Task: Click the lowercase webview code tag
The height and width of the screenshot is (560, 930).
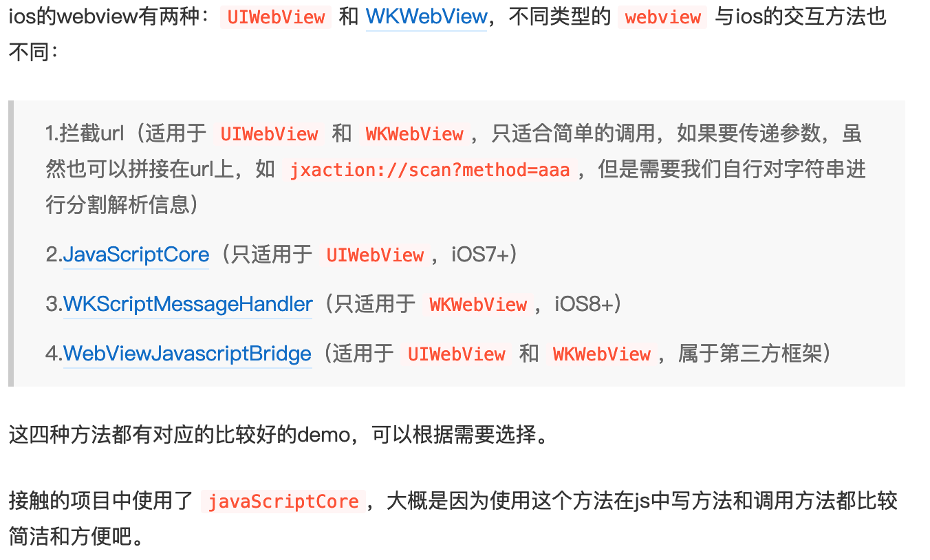Action: (662, 17)
